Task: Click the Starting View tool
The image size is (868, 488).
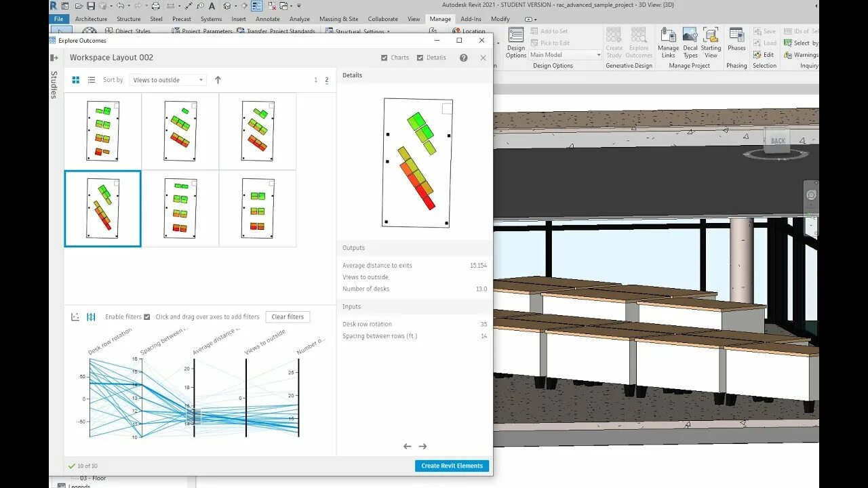Action: (711, 43)
